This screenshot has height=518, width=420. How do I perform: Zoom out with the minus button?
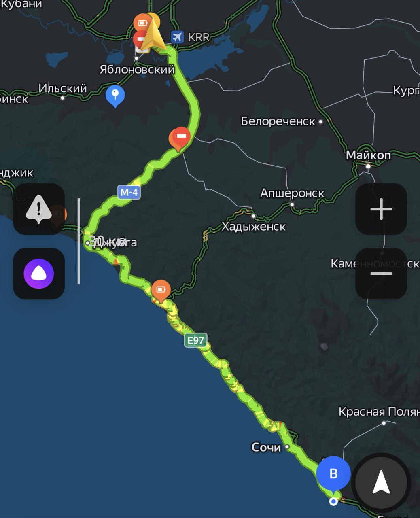[381, 274]
